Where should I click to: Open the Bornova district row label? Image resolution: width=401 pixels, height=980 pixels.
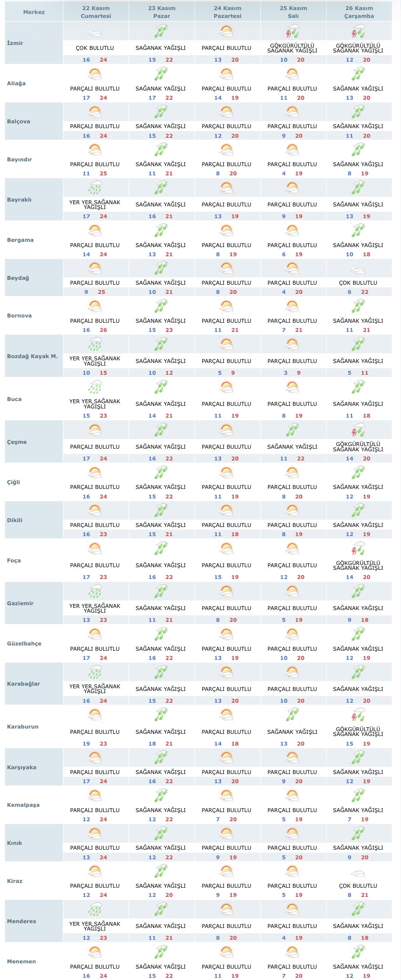(x=19, y=316)
